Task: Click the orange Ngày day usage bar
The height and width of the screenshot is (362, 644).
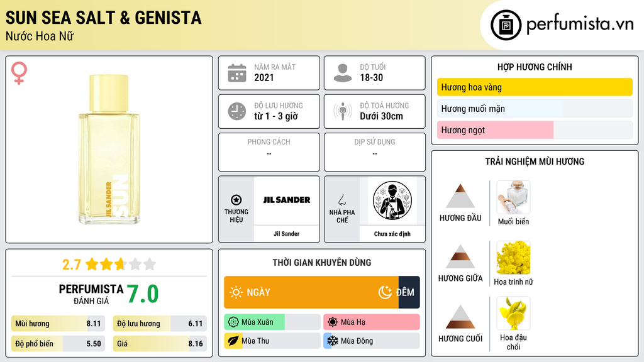Action: (311, 292)
